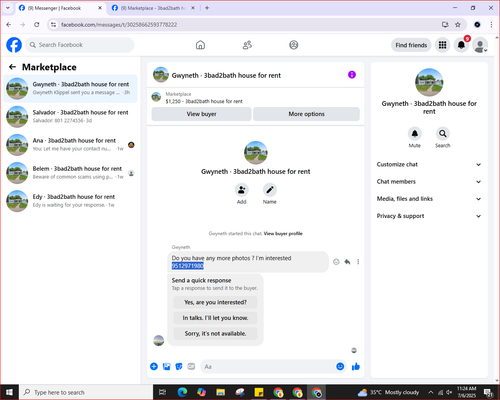
Task: Open the View buyer profile link
Action: click(x=283, y=234)
